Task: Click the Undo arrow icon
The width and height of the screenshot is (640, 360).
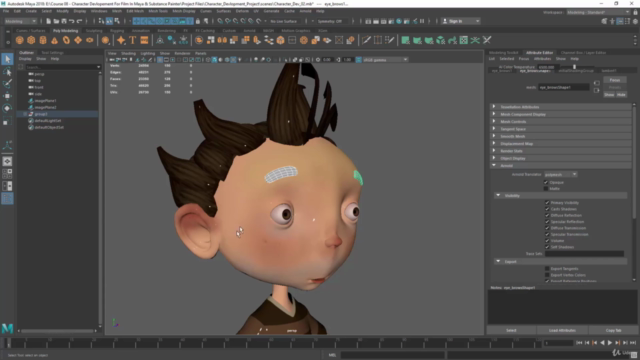Action: [x=72, y=21]
